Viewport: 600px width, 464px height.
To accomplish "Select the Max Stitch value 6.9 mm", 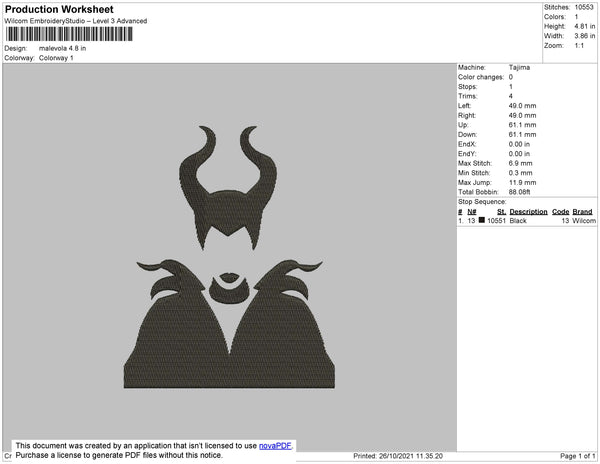I will pyautogui.click(x=520, y=163).
